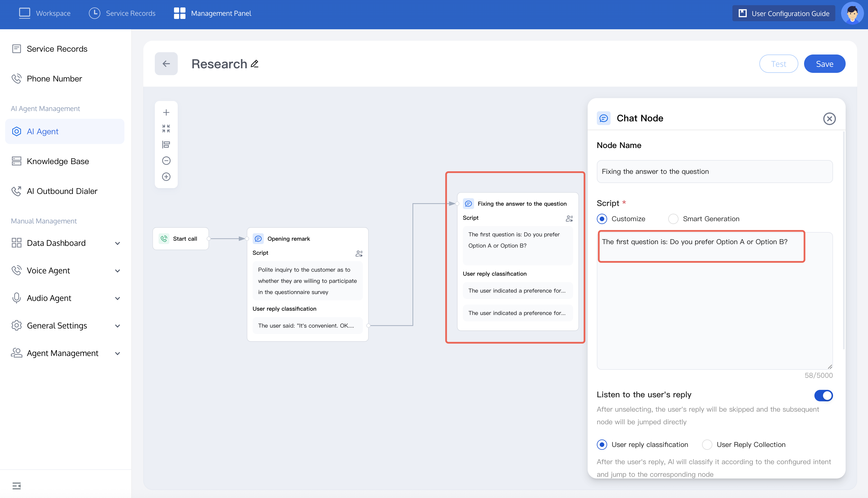
Task: Click the pencil edit icon beside Research
Action: coord(255,64)
